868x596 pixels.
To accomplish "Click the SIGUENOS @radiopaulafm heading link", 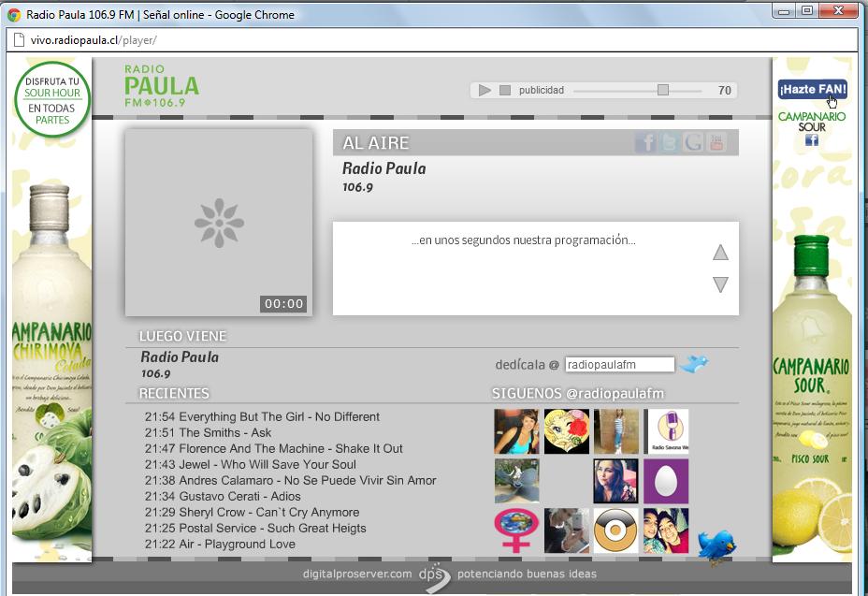I will [578, 393].
